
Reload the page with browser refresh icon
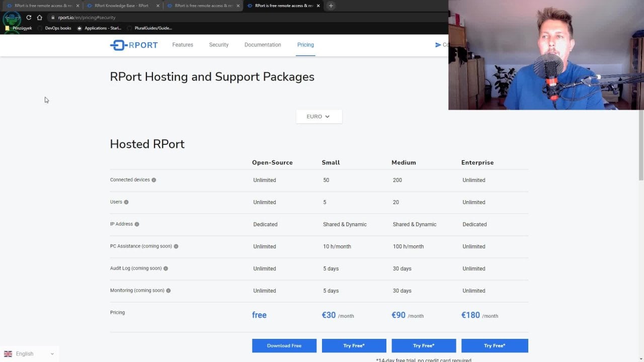tap(29, 17)
